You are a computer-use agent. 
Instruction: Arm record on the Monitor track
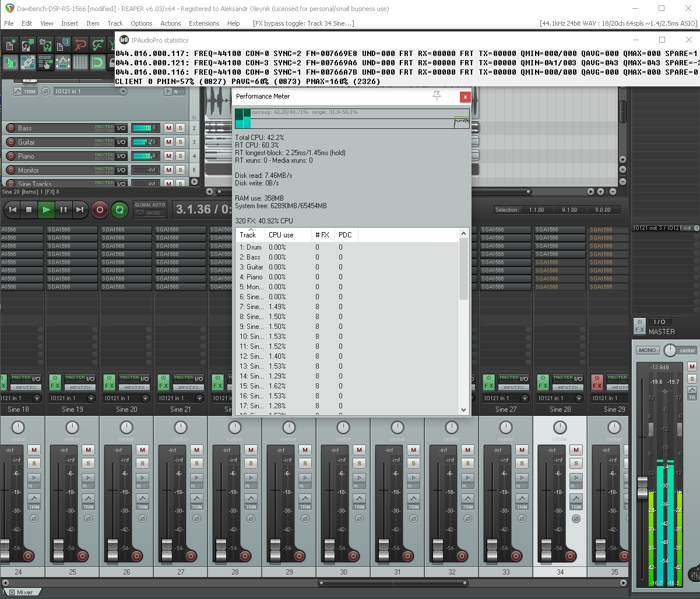(x=10, y=170)
